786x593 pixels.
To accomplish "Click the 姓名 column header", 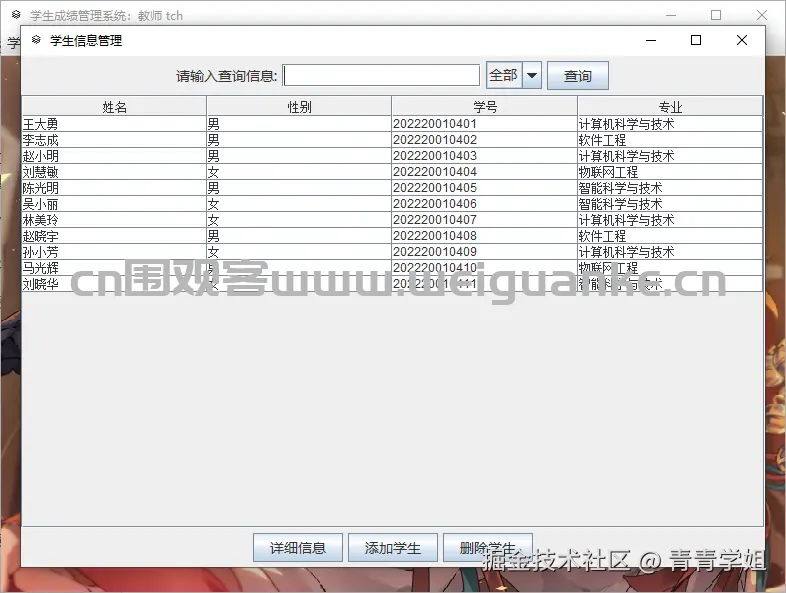I will pyautogui.click(x=114, y=106).
